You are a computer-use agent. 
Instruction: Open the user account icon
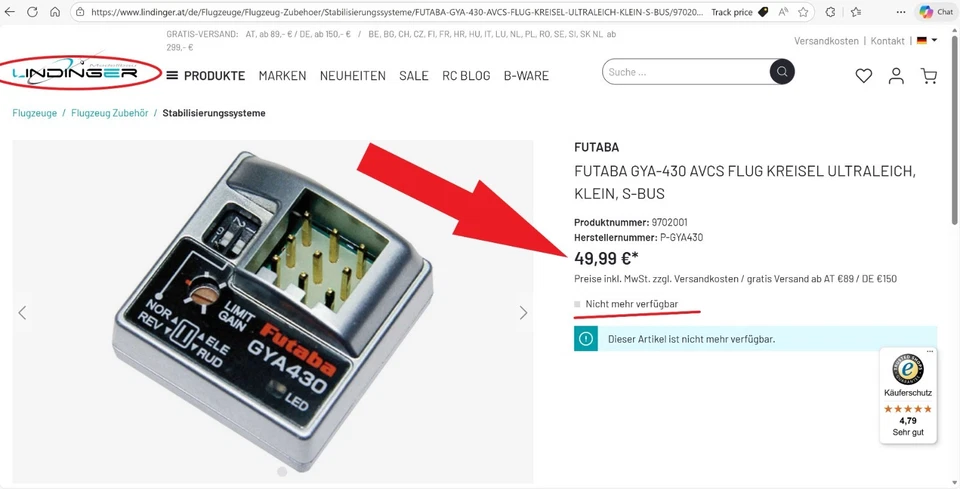[x=896, y=76]
